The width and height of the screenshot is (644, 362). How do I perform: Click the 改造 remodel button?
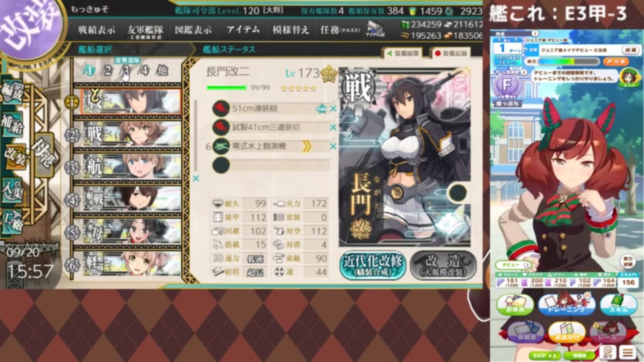[443, 265]
